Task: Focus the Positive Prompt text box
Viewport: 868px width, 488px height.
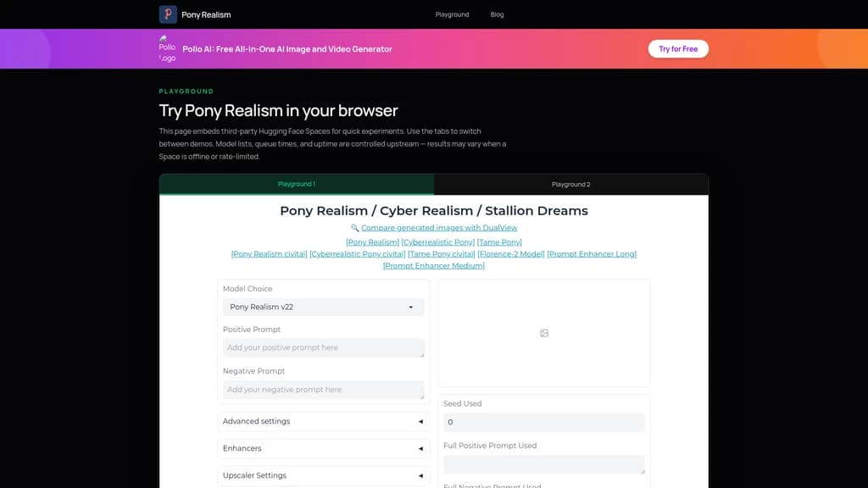Action: (x=323, y=348)
